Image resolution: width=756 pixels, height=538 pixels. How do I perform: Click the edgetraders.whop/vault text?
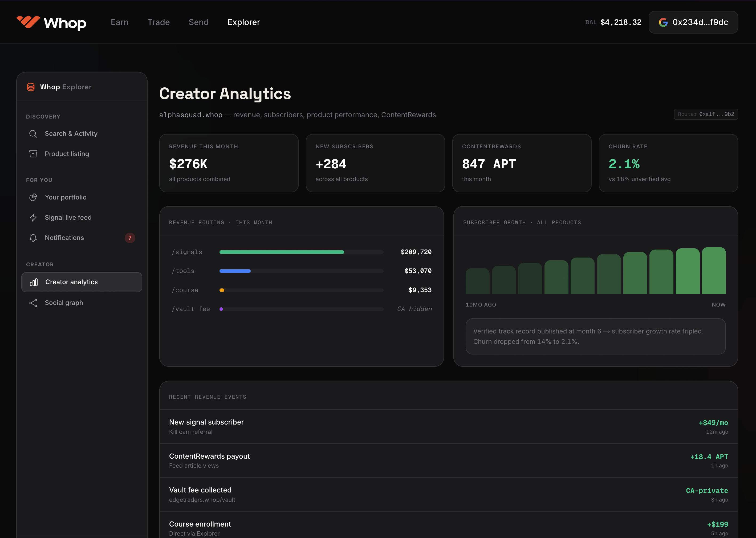coord(202,500)
